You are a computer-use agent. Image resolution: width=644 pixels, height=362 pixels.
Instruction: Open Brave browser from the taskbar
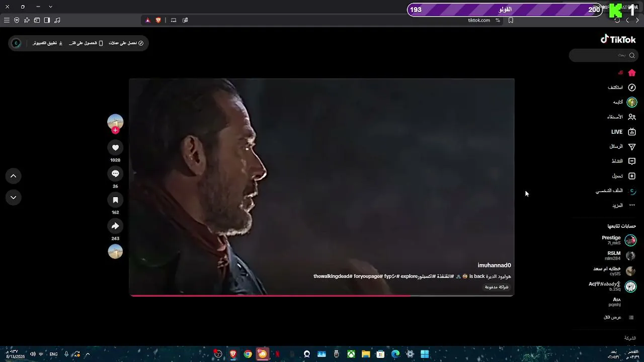pos(233,354)
